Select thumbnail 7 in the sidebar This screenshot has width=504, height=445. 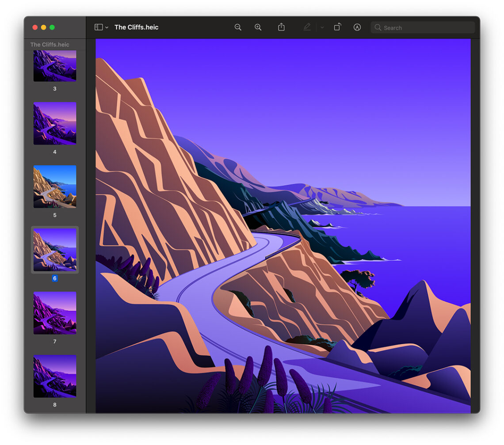point(54,313)
